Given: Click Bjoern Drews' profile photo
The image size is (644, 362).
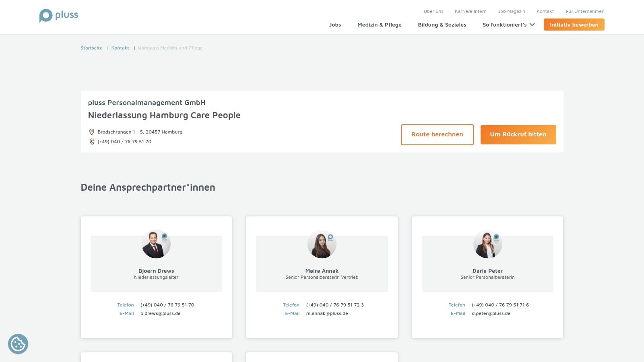Looking at the screenshot, I should [x=156, y=244].
